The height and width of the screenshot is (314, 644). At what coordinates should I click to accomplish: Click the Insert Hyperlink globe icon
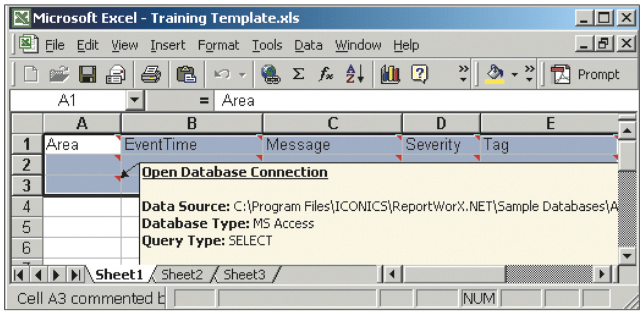coord(271,75)
